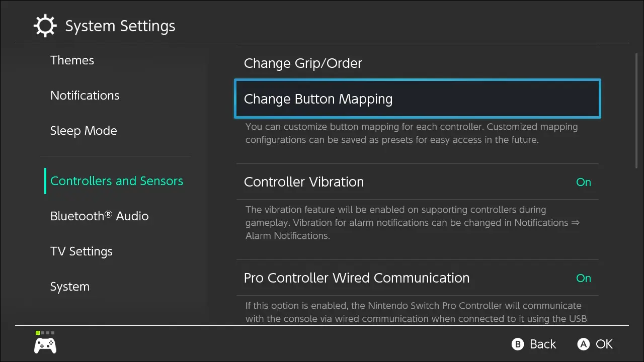Click the controller icon at bottom left
The width and height of the screenshot is (644, 362).
tap(45, 345)
